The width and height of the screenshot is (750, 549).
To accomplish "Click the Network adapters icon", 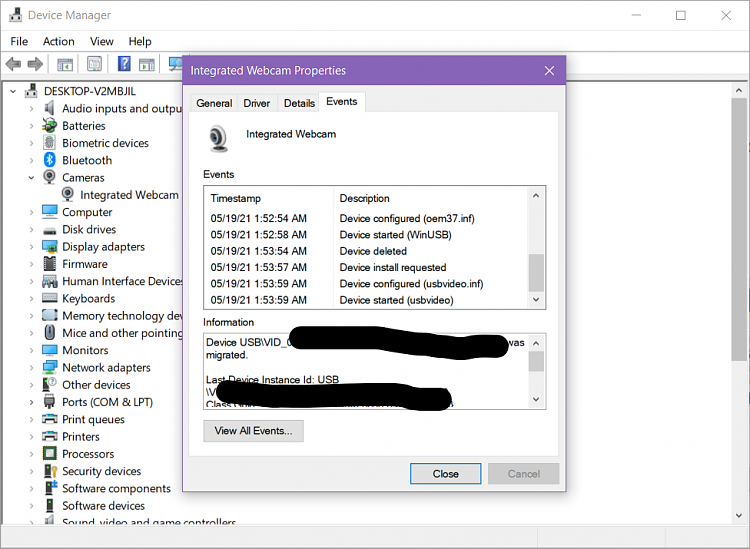I will 49,367.
